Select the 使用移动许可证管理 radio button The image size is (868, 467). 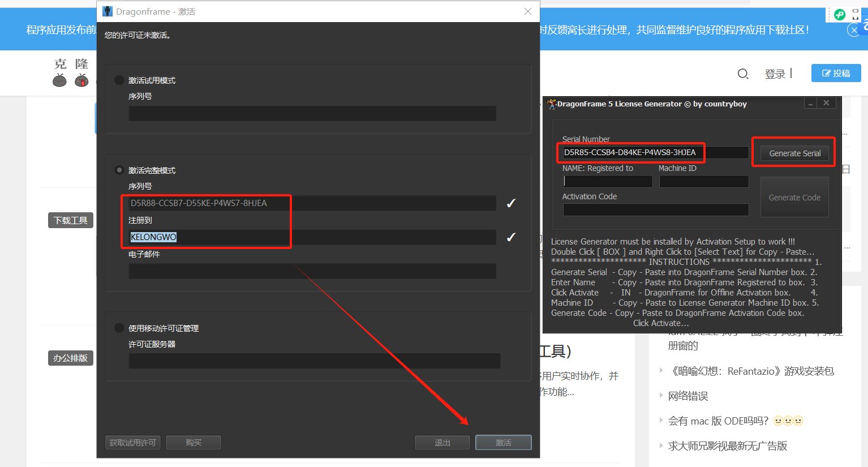click(119, 328)
